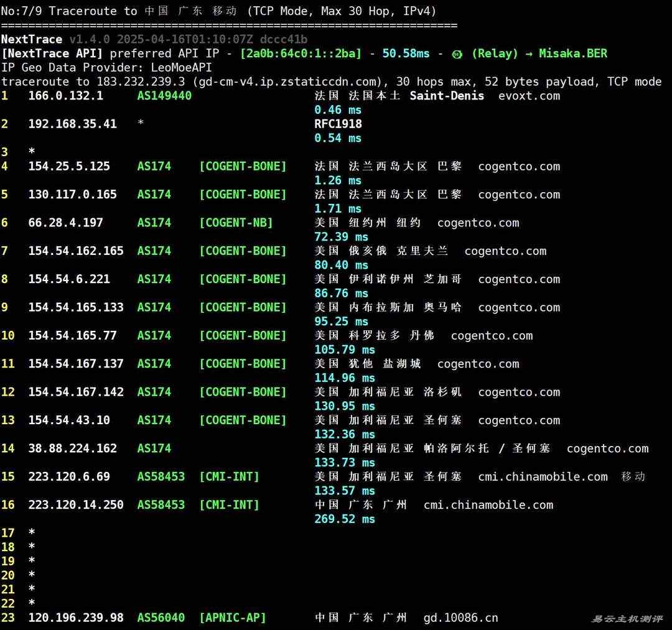Image resolution: width=672 pixels, height=630 pixels.
Task: Select the 50.58ms API latency
Action: pyautogui.click(x=406, y=53)
